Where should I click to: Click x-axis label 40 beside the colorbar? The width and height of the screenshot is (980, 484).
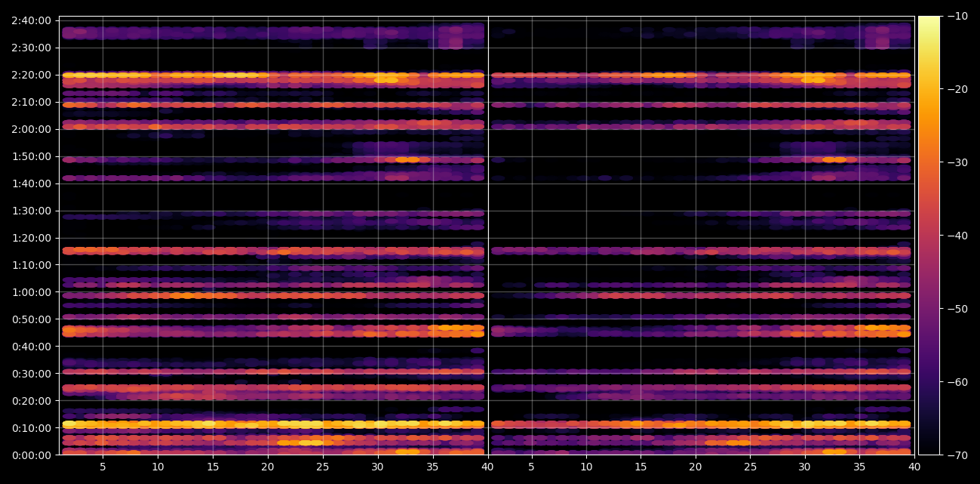tap(914, 467)
